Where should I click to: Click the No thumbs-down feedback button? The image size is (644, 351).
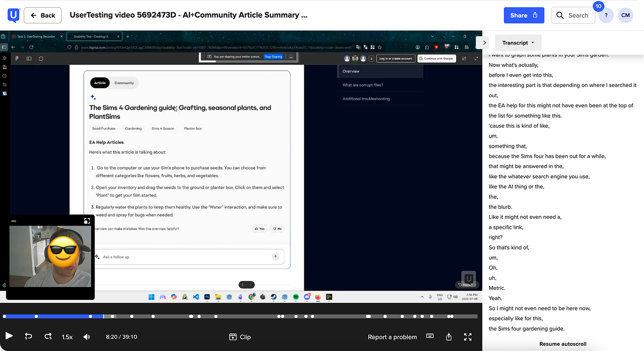[277, 229]
